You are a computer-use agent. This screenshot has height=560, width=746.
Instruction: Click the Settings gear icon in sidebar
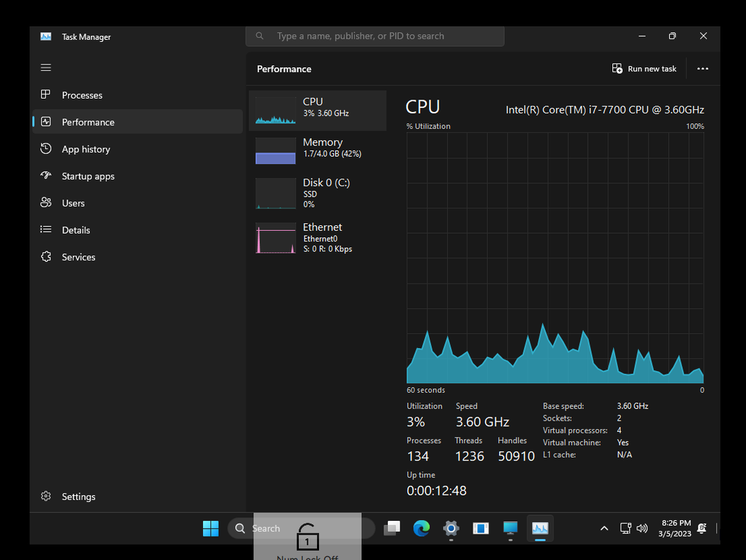(45, 496)
